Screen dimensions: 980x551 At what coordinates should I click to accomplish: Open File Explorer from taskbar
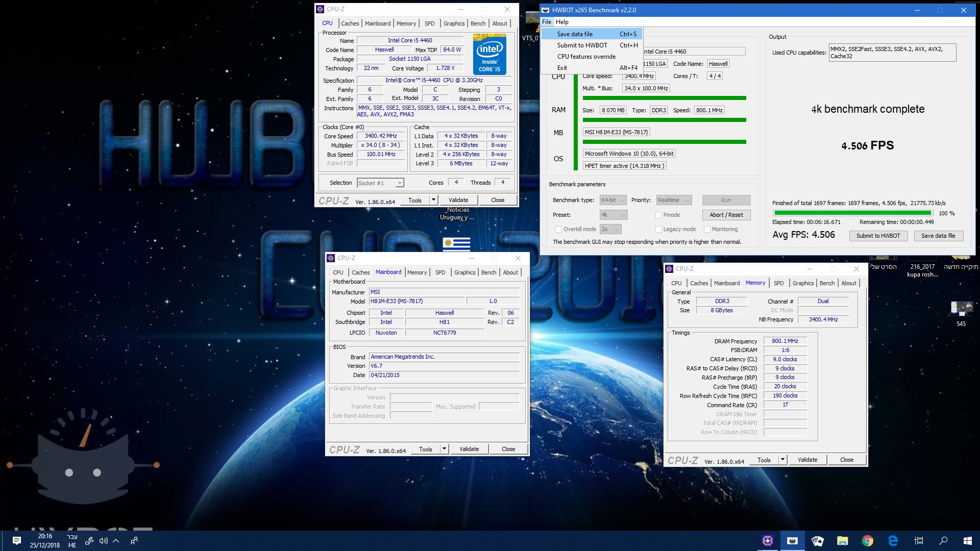click(x=843, y=541)
